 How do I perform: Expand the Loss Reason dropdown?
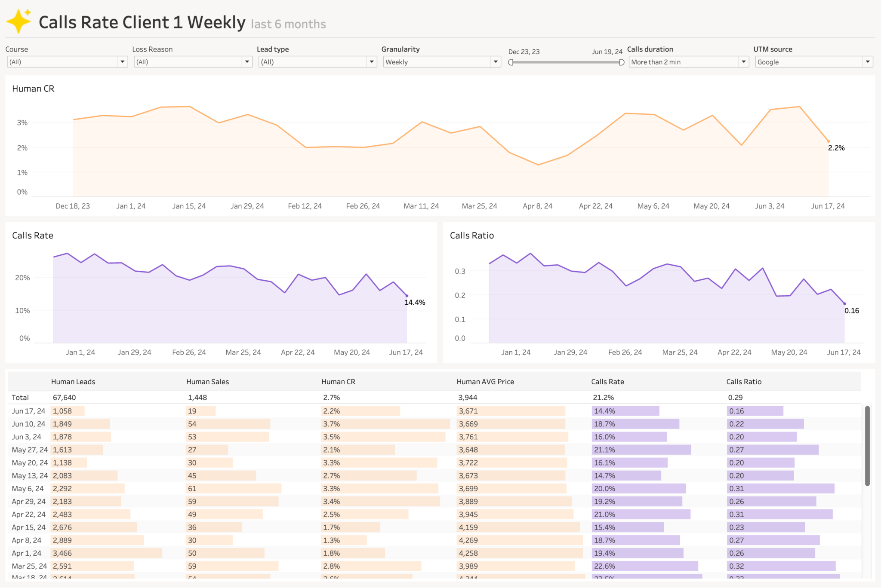coord(247,62)
